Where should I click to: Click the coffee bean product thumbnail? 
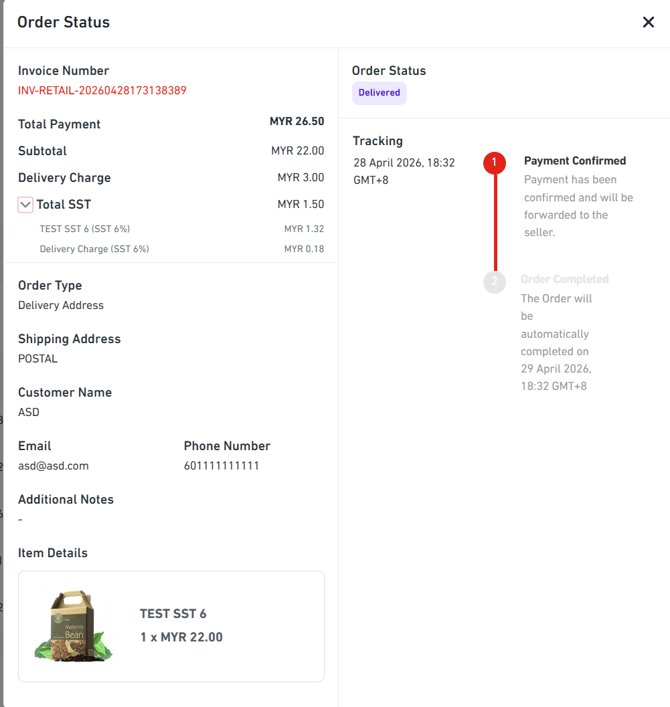point(74,626)
